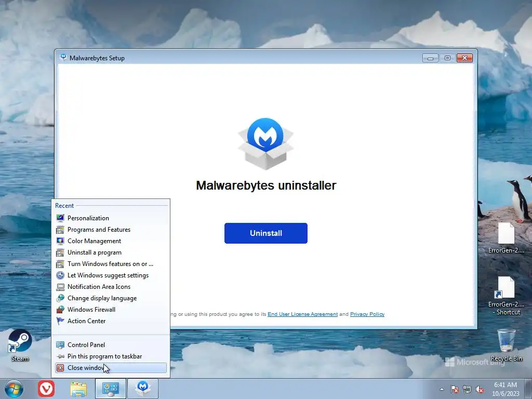Open Windows Firewall from jump list

pyautogui.click(x=111, y=310)
